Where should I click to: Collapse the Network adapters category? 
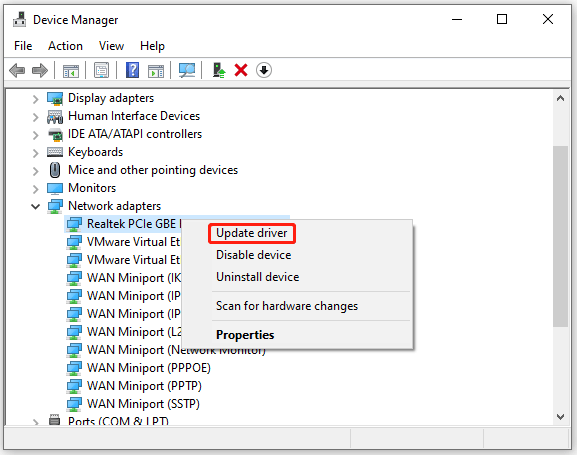pos(35,207)
